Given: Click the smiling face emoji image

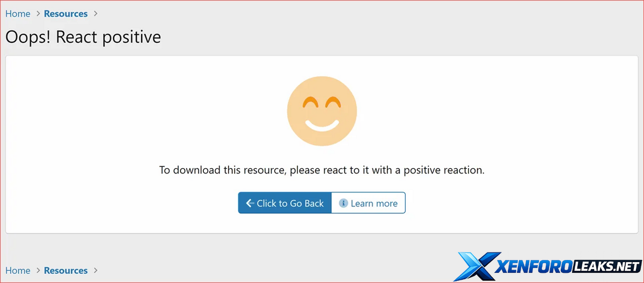Looking at the screenshot, I should (x=322, y=111).
